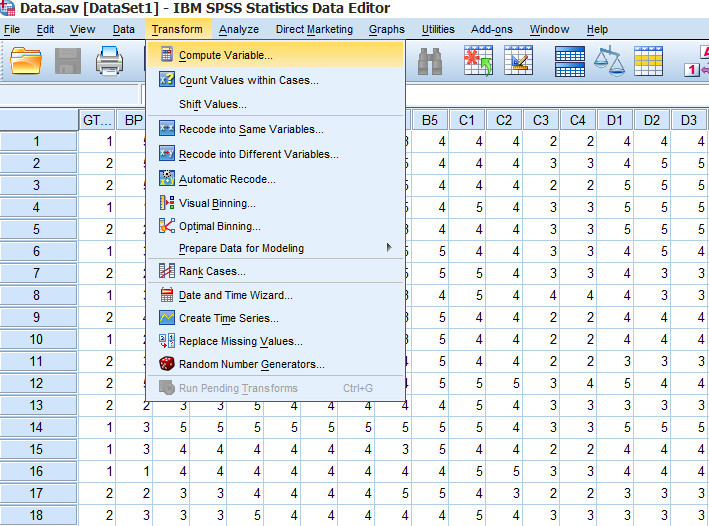Open the Utilities menu
Image resolution: width=709 pixels, height=526 pixels.
(x=438, y=29)
